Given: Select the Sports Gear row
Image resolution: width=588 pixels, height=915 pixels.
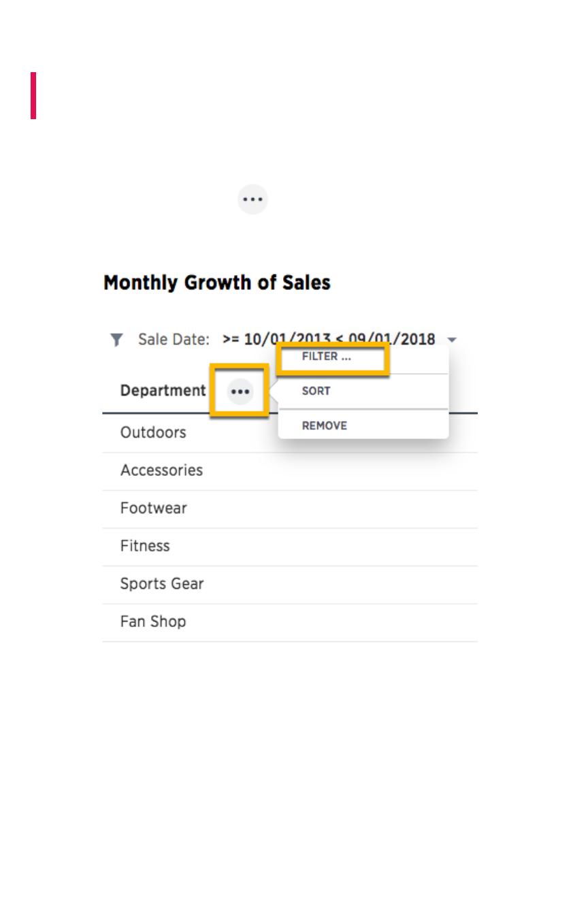Looking at the screenshot, I should point(162,583).
